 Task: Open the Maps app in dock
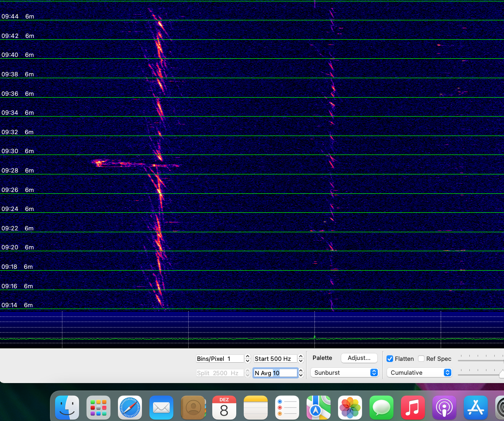coord(319,408)
